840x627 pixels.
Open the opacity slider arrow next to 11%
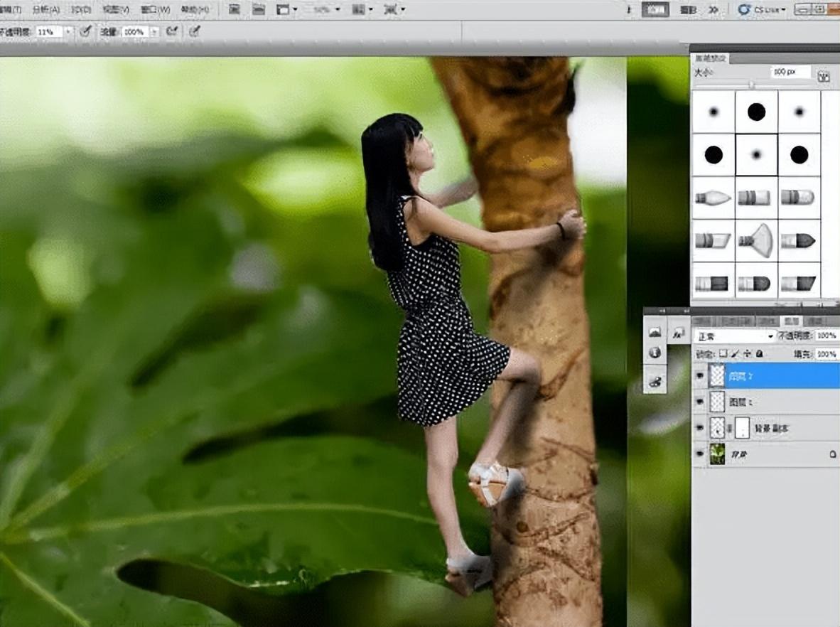click(x=68, y=32)
